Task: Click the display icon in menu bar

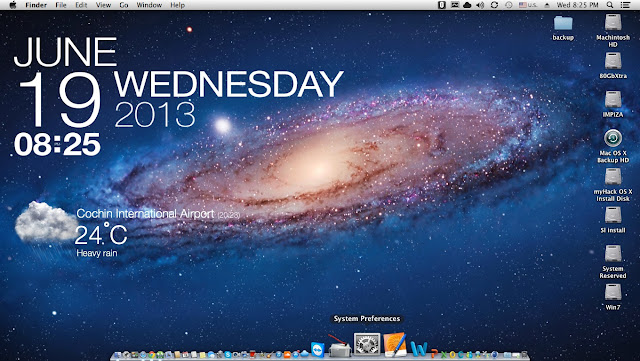Action: click(454, 5)
